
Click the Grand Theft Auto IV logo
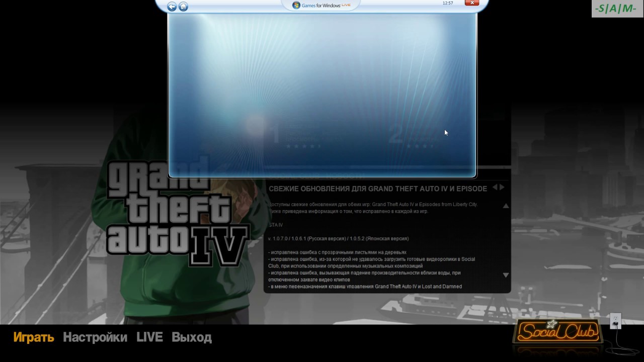coord(177,213)
